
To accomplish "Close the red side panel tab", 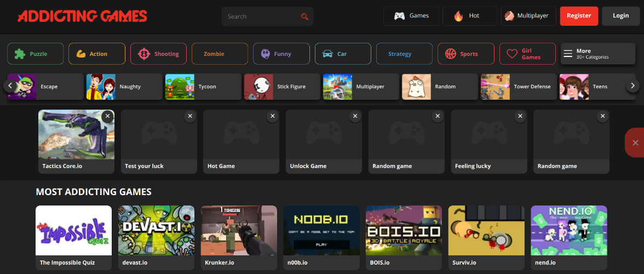I will click(635, 142).
